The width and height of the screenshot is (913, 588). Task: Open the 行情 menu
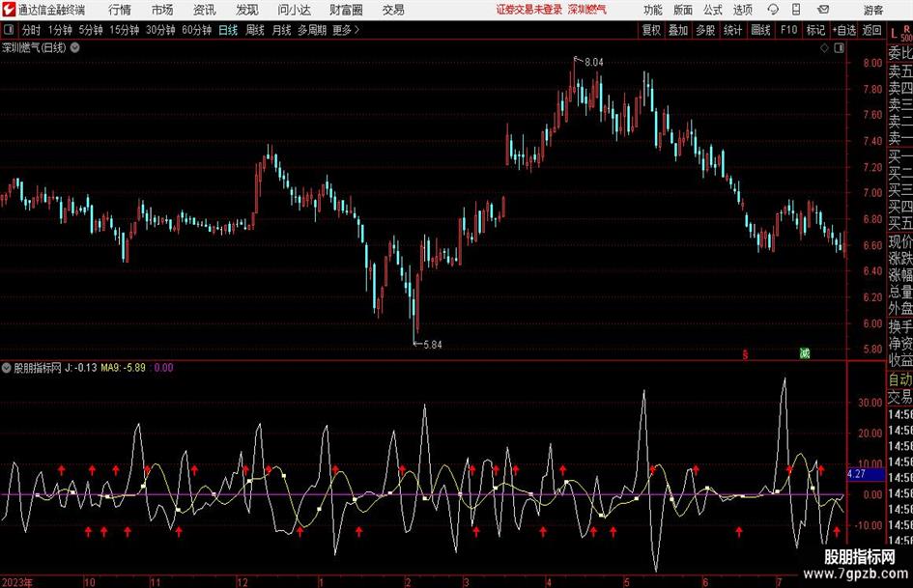[120, 10]
